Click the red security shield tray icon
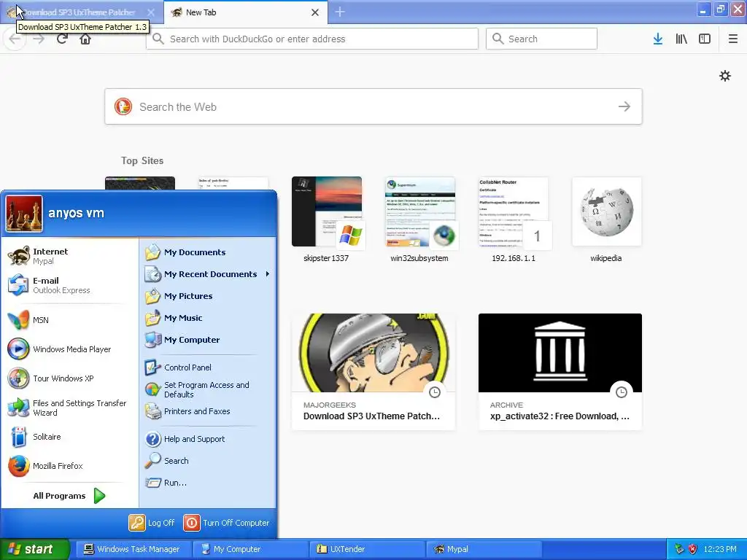747x560 pixels. click(x=693, y=550)
